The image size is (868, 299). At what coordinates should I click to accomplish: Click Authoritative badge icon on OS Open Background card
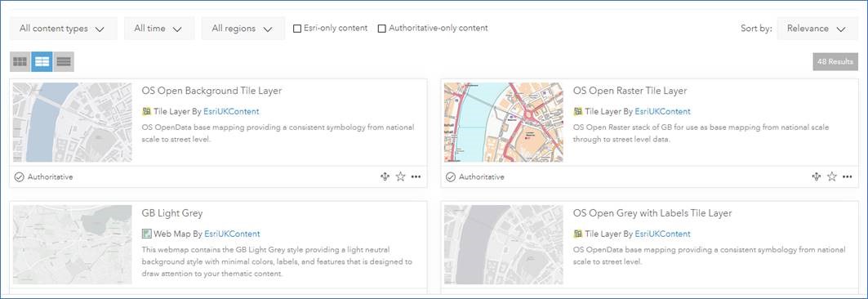click(x=20, y=177)
